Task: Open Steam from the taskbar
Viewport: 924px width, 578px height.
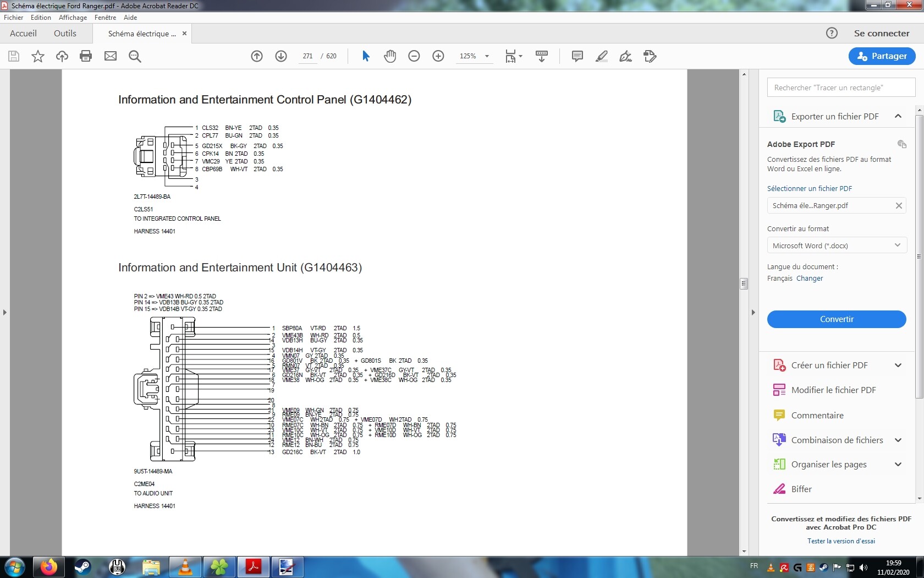Action: pos(82,567)
